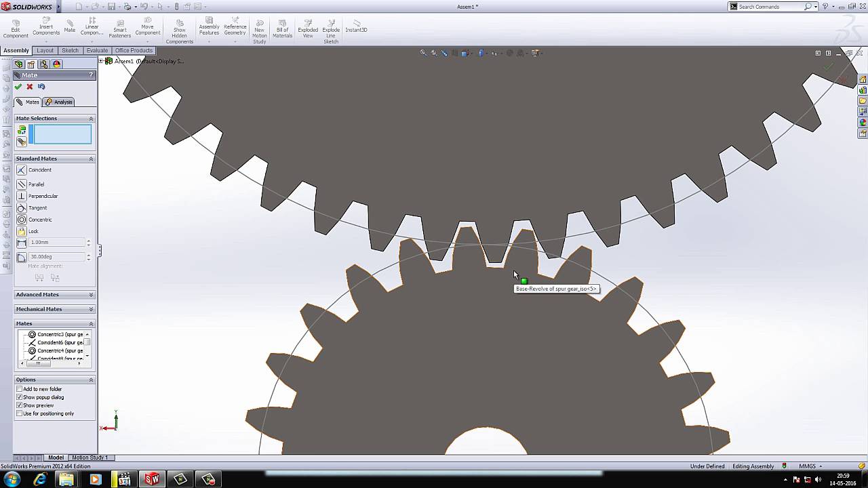Image resolution: width=868 pixels, height=488 pixels.
Task: Open the Office Products tab
Action: [134, 51]
